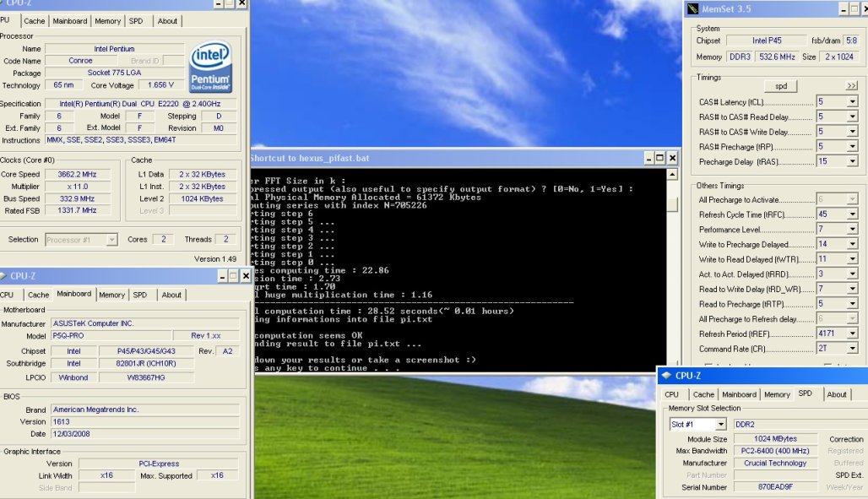This screenshot has width=868, height=499.
Task: Open Act. to Act. Delayed (tRRD) dropdown
Action: click(853, 274)
